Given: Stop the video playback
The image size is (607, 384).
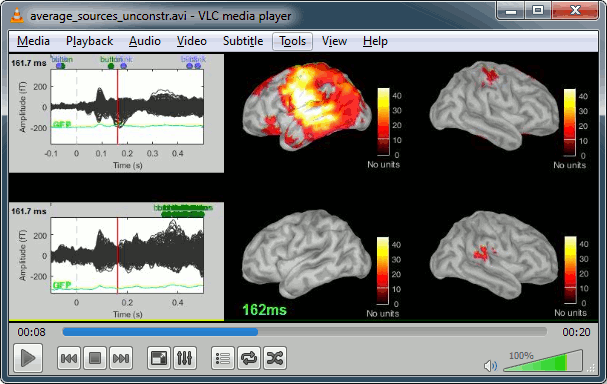Looking at the screenshot, I should click(x=95, y=358).
